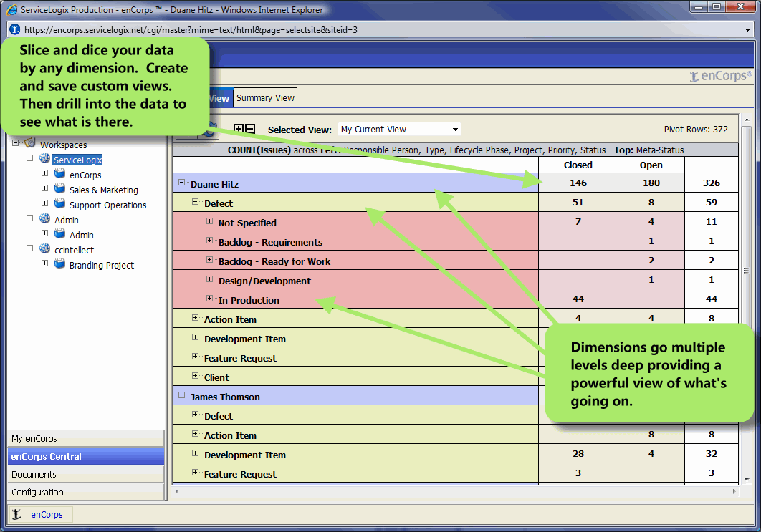This screenshot has width=761, height=532.
Task: Click the Open column header
Action: pos(651,165)
